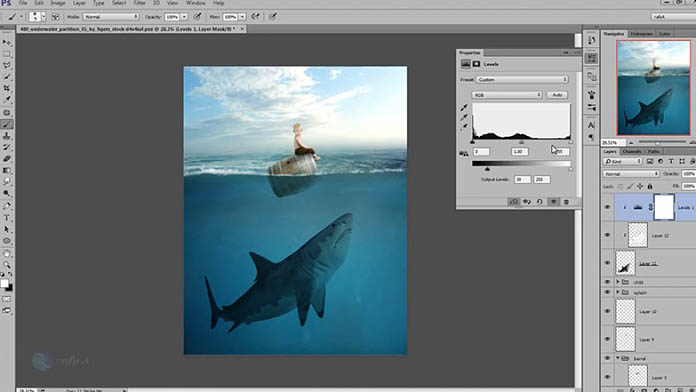This screenshot has height=392, width=696.
Task: Open the Filter menu
Action: (x=139, y=3)
